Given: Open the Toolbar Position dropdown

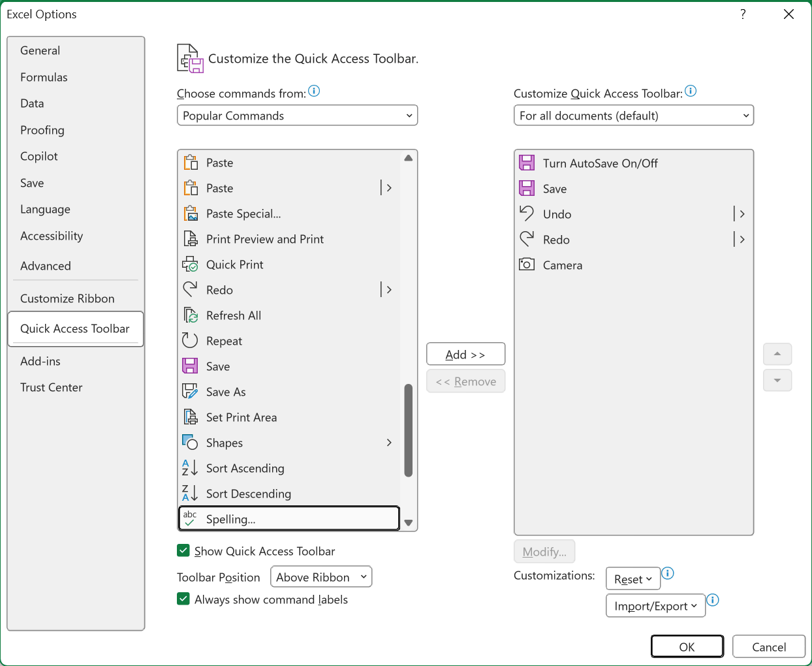Looking at the screenshot, I should (321, 577).
